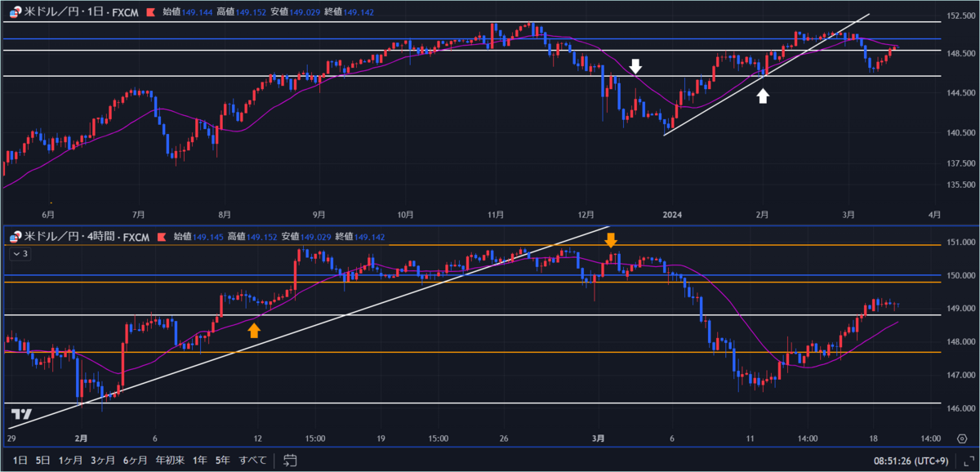Open the custom date range calendar icon
The image size is (980, 472).
(287, 461)
